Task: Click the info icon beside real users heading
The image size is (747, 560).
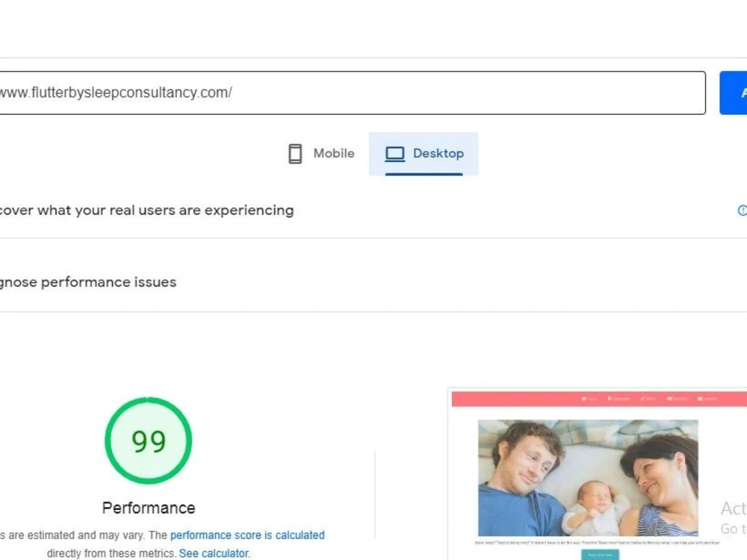Action: (x=743, y=210)
